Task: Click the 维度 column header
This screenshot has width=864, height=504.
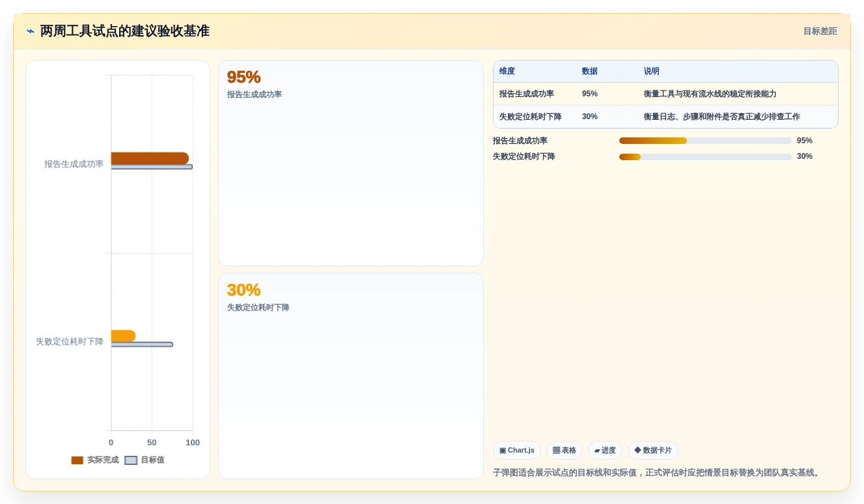Action: 507,72
